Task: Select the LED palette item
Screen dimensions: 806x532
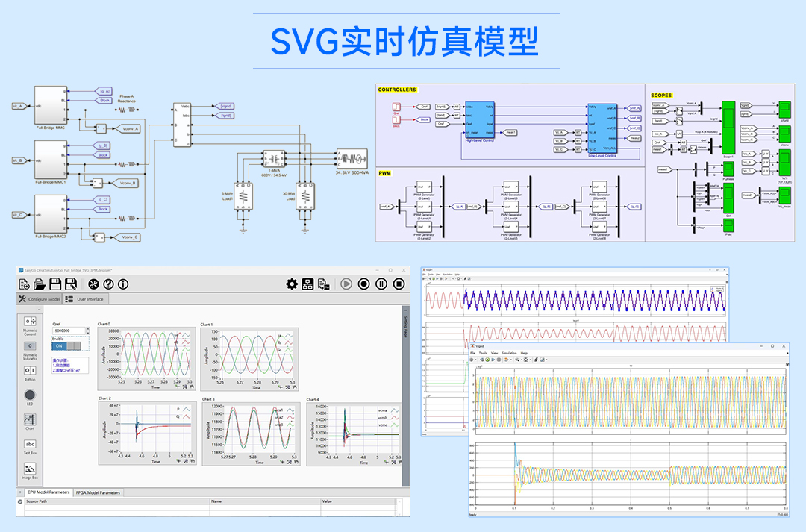Action: (x=30, y=397)
